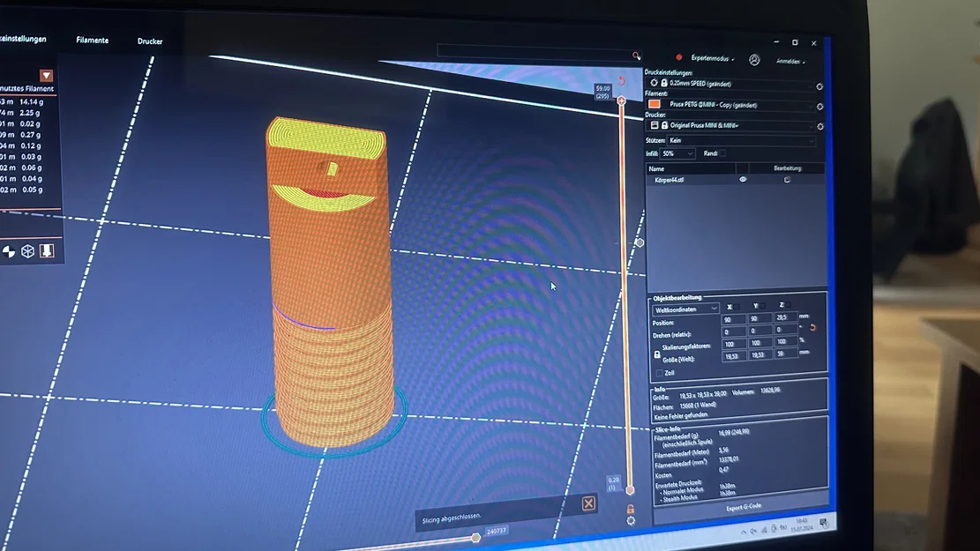Close the Slicing abgeschlossen notification
The image size is (980, 551).
point(588,503)
